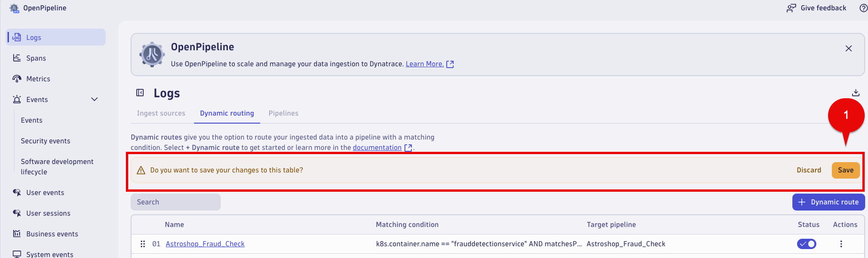
Task: Click the parent Events item with chevron
Action: (56, 99)
